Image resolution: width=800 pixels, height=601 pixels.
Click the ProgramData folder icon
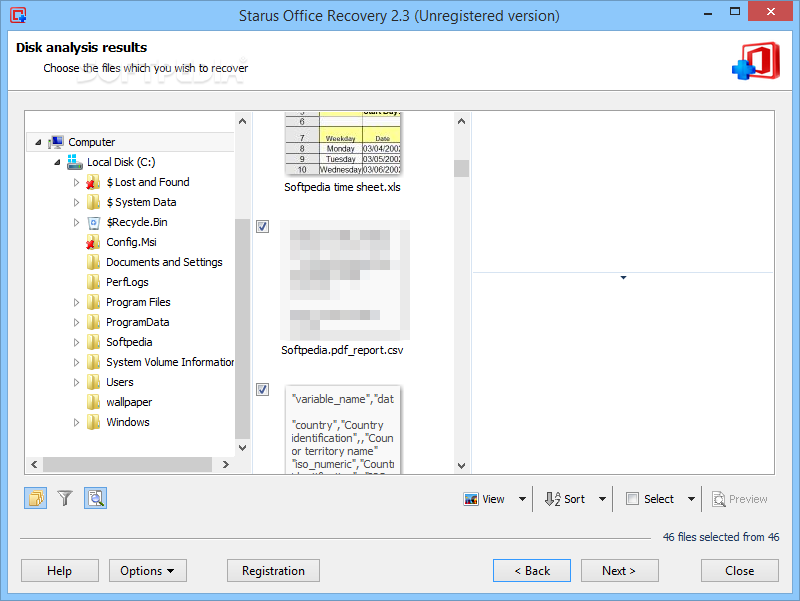click(x=93, y=322)
